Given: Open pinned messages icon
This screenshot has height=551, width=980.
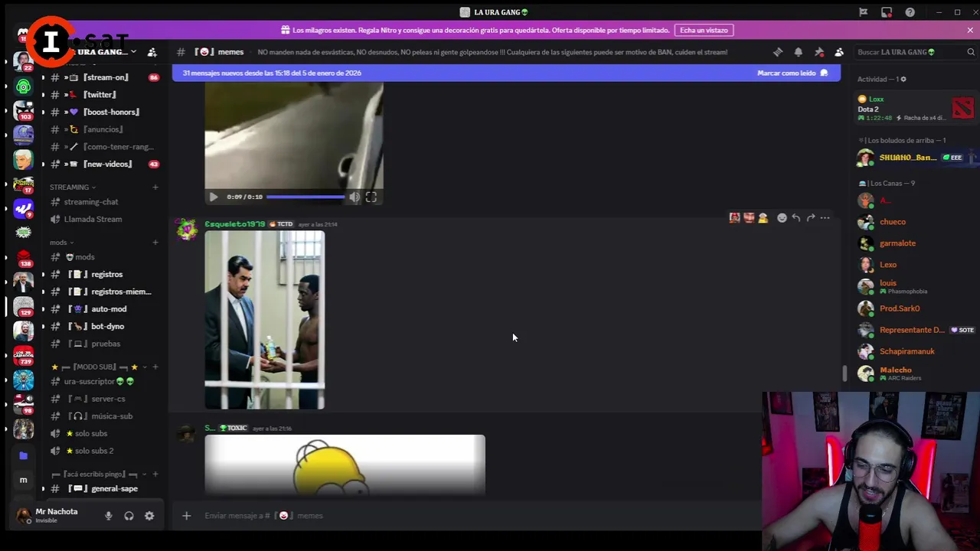Looking at the screenshot, I should coord(819,52).
